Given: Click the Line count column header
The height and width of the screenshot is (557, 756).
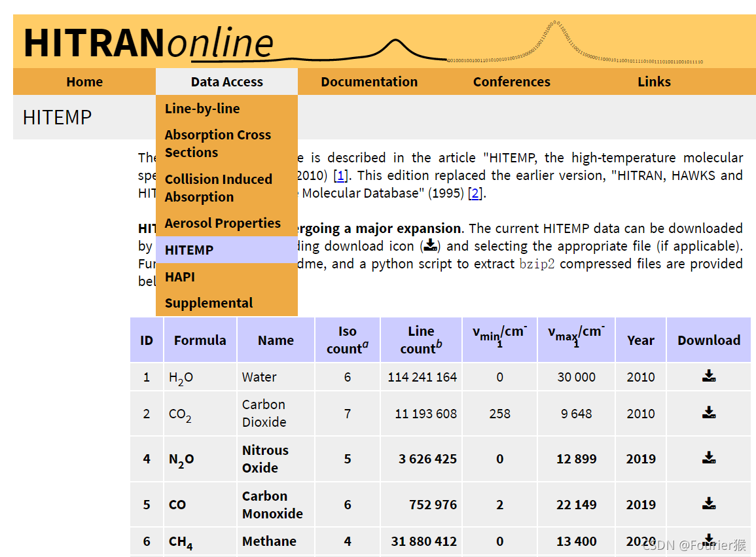Looking at the screenshot, I should 421,340.
